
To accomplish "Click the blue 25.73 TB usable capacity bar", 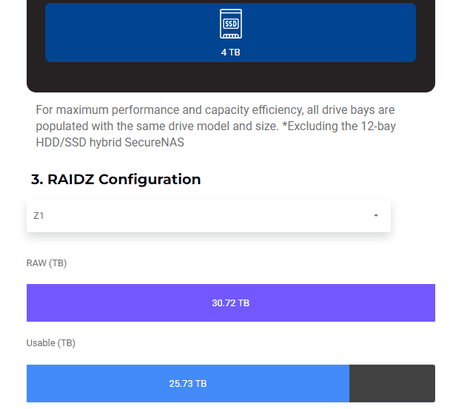I will click(188, 383).
